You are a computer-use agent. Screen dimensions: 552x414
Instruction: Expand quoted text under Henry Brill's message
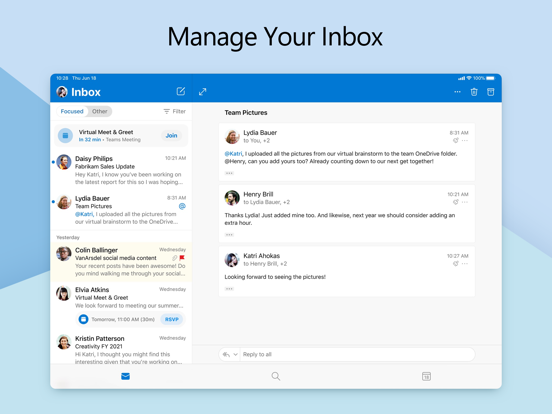pos(229,235)
